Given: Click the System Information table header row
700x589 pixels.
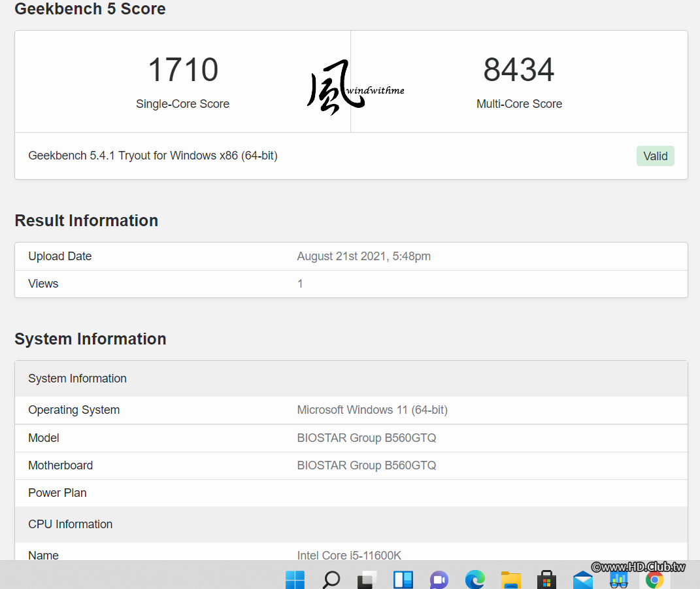Looking at the screenshot, I should pos(352,379).
